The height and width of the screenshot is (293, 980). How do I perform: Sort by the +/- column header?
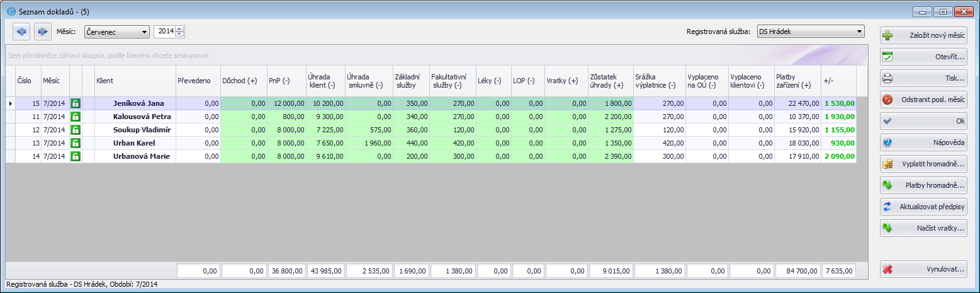[x=839, y=81]
